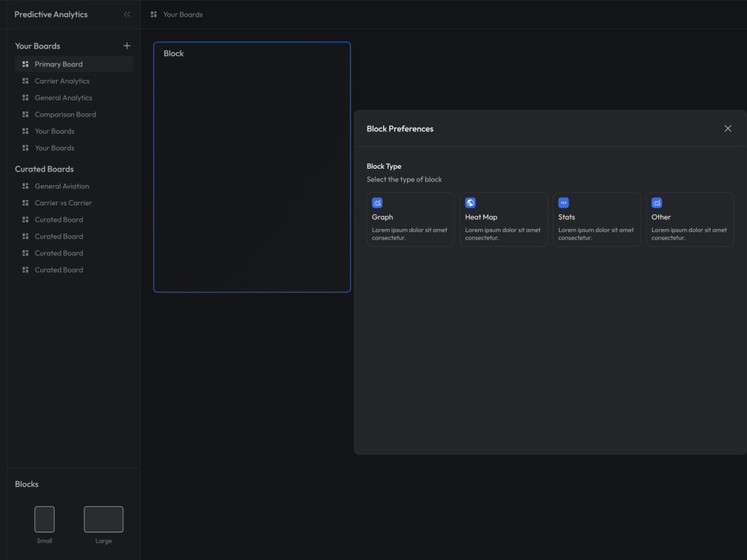Click the Blocks section heading
Screen dimensions: 747x560
27,484
